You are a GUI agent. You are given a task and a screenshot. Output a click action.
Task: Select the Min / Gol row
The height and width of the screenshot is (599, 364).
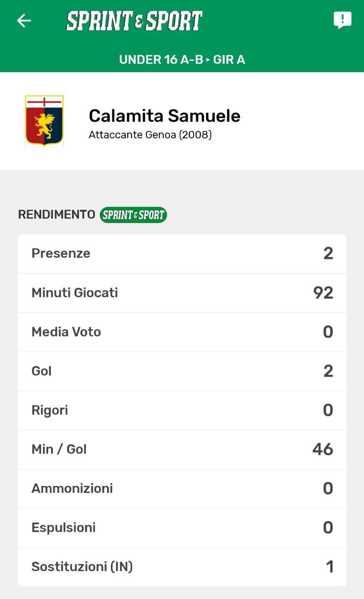(182, 450)
